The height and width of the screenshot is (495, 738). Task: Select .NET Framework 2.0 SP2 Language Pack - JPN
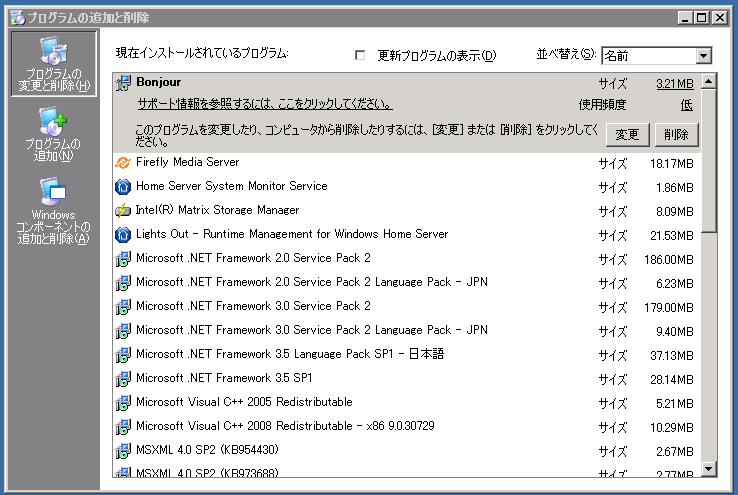tap(407, 283)
